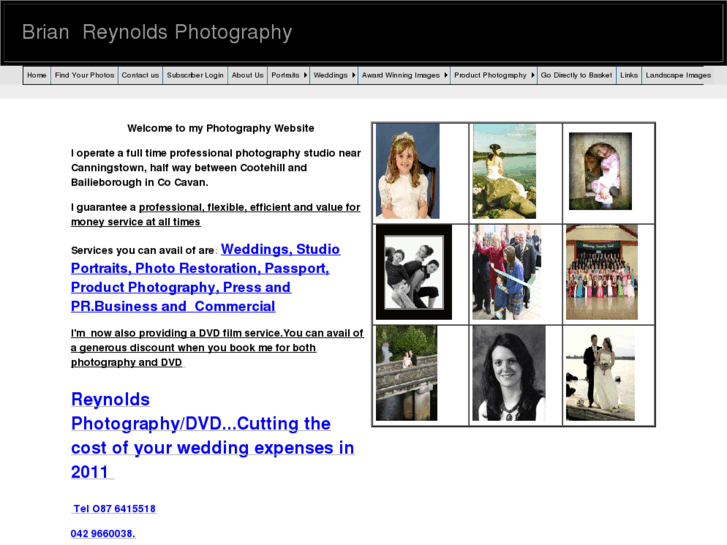727x545 pixels.
Task: Click the DVD film service underlined text
Action: (217, 347)
